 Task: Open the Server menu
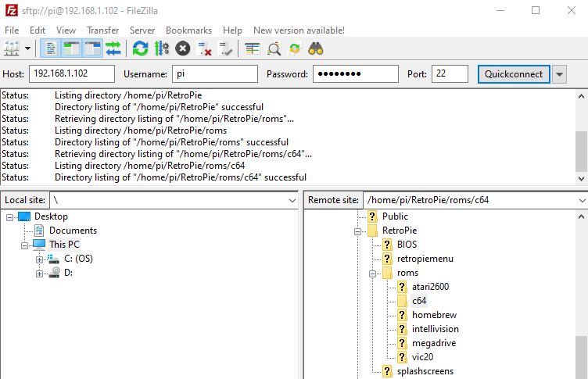[x=142, y=30]
